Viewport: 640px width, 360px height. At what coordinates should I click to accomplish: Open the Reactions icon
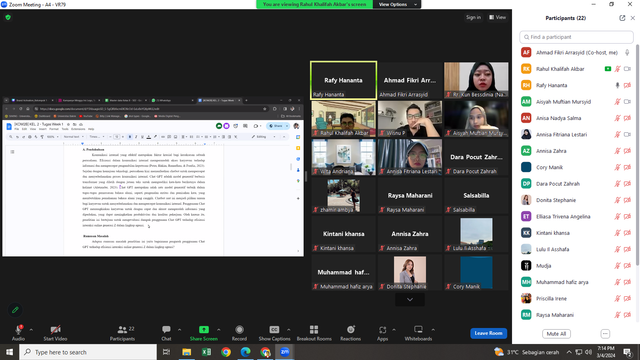pyautogui.click(x=351, y=329)
